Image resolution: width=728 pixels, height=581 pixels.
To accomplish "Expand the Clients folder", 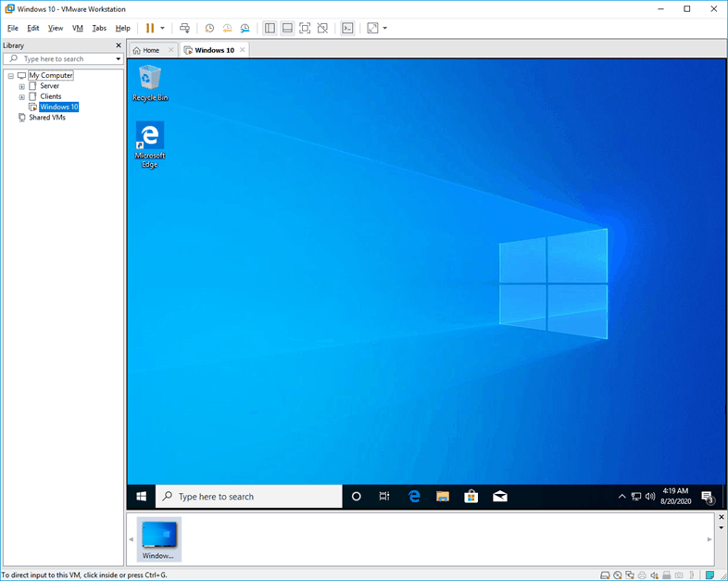I will (22, 97).
